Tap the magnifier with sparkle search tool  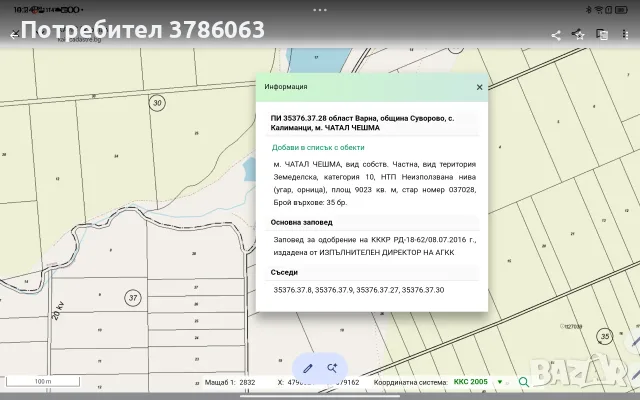coord(332,368)
